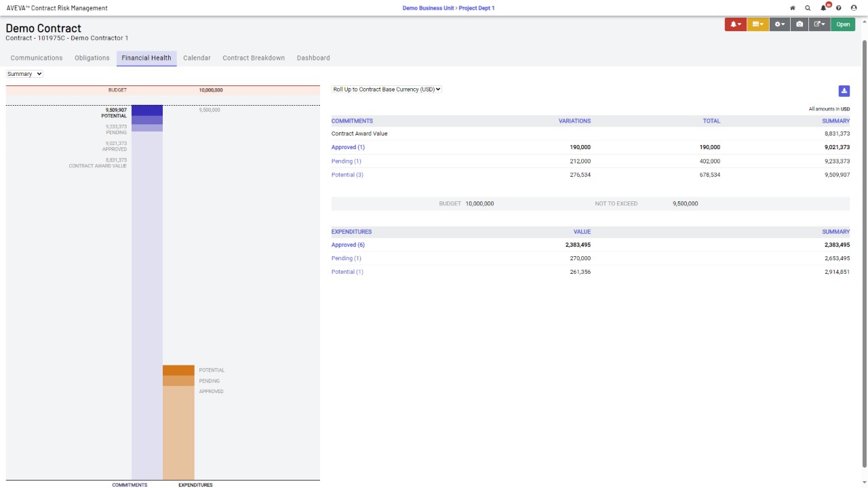Click the 10,000,000 budget value in the chart
Viewport: 868px width, 488px height.
[x=211, y=90]
